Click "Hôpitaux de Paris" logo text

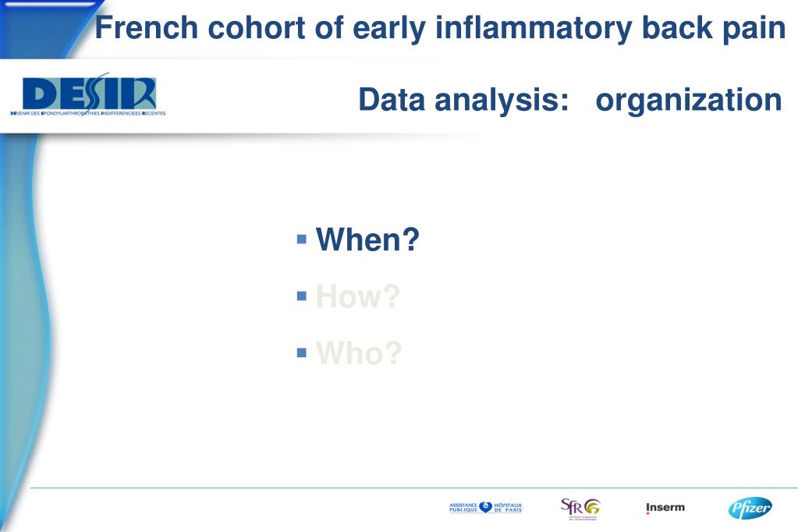pos(508,508)
